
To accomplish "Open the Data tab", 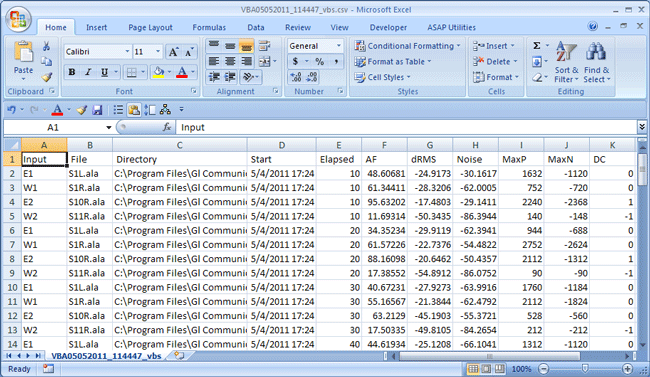I will [x=256, y=27].
